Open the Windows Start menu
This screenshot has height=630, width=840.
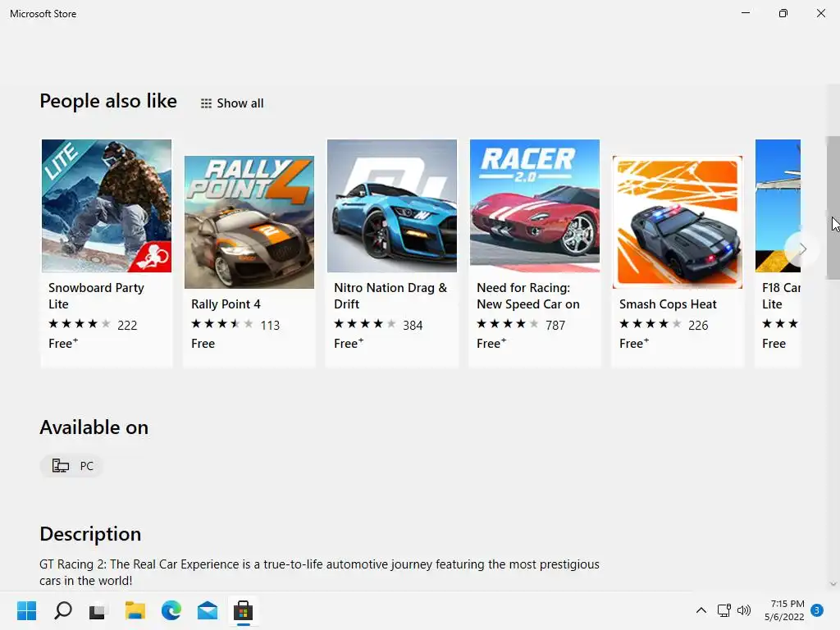pos(26,610)
